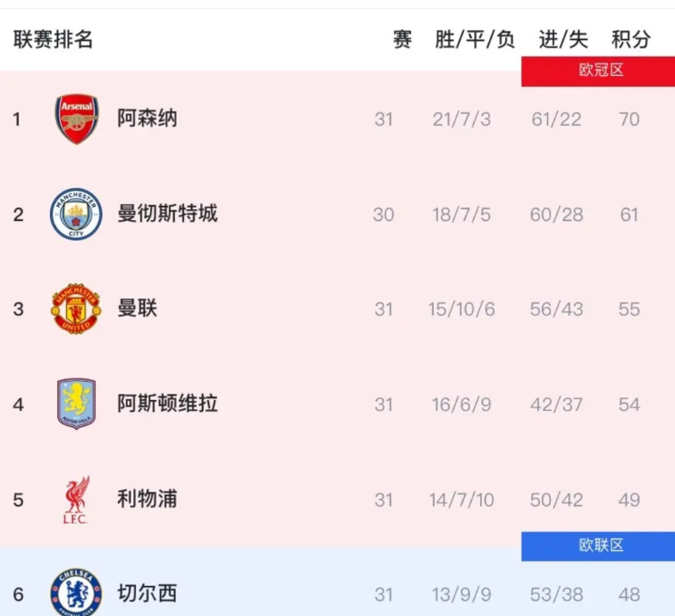Viewport: 675px width, 616px height.
Task: Click the 赛 column header
Action: [402, 38]
